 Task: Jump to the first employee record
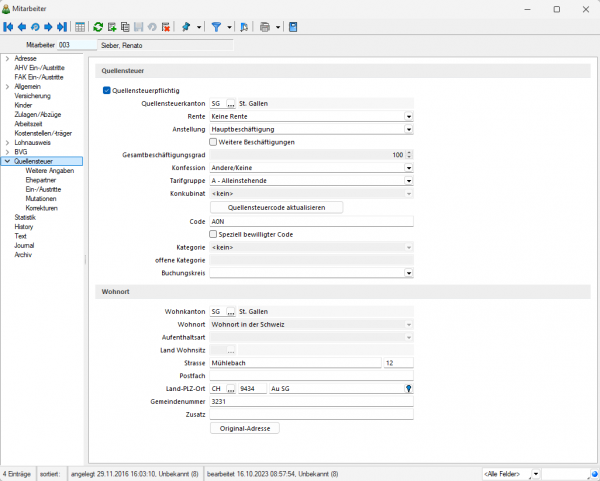click(x=8, y=27)
